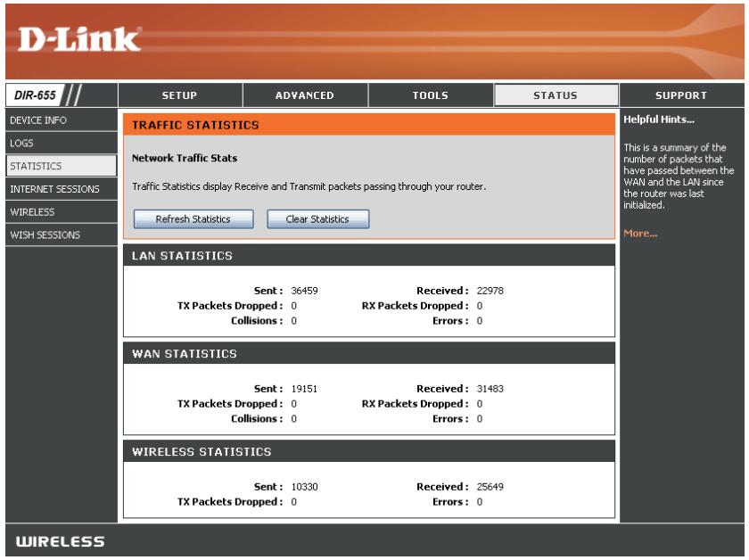Click the Traffic Statistics description sentence
Screen dimensions: 749x560
coord(309,186)
